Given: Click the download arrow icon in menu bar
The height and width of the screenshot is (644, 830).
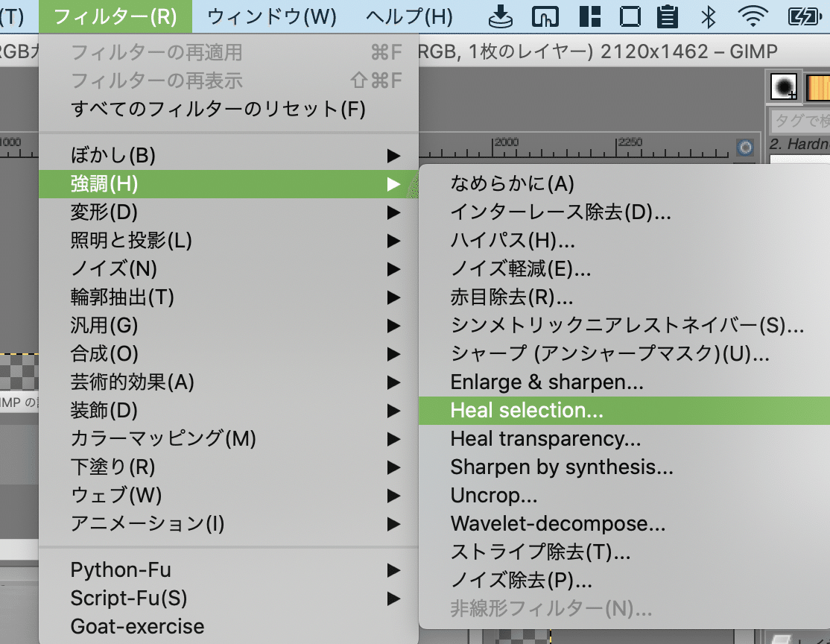Looking at the screenshot, I should 500,15.
